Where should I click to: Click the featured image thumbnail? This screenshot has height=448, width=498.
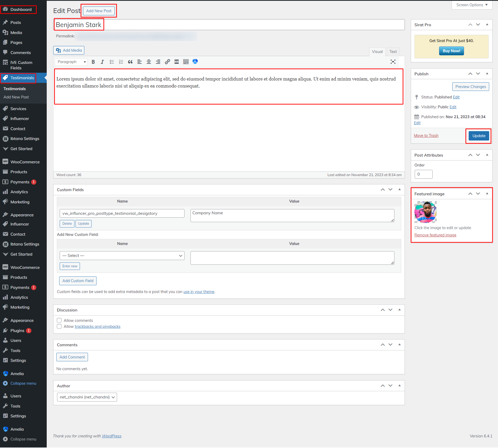point(425,212)
